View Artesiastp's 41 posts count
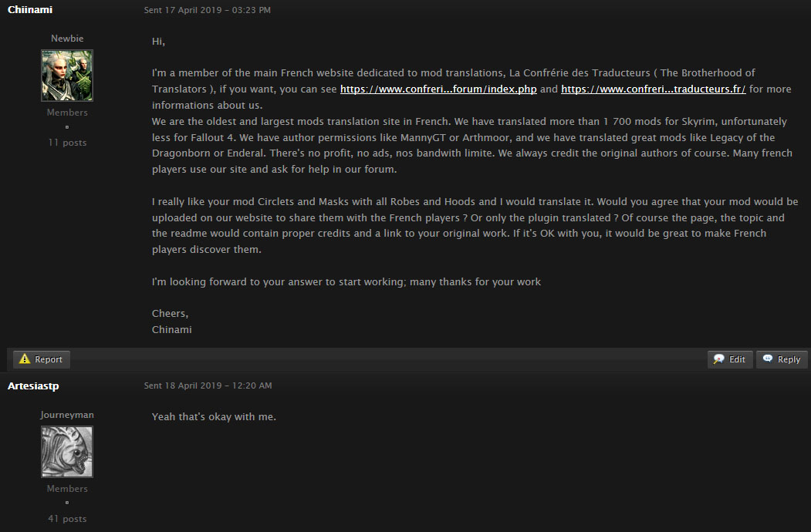The width and height of the screenshot is (811, 532). (67, 519)
